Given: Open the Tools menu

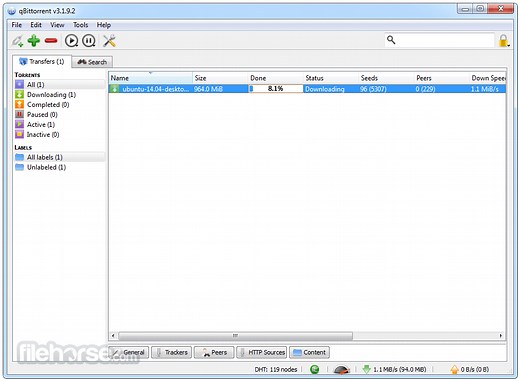Looking at the screenshot, I should pyautogui.click(x=80, y=25).
